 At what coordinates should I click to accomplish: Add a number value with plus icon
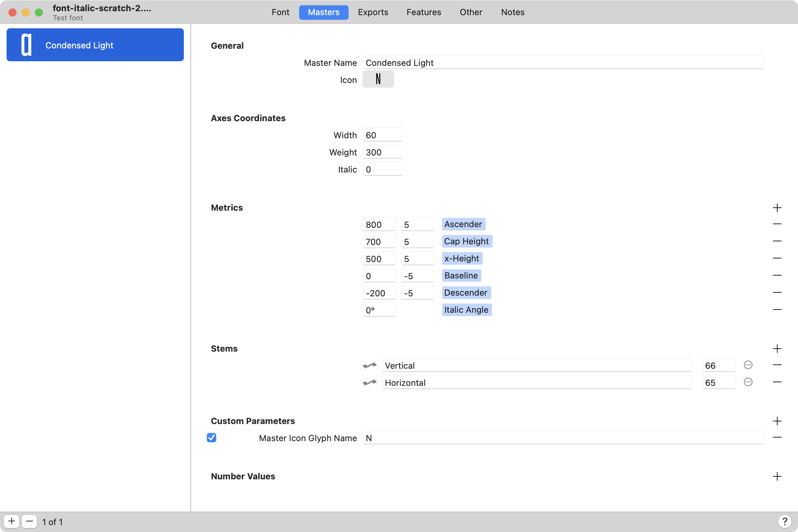click(x=777, y=476)
